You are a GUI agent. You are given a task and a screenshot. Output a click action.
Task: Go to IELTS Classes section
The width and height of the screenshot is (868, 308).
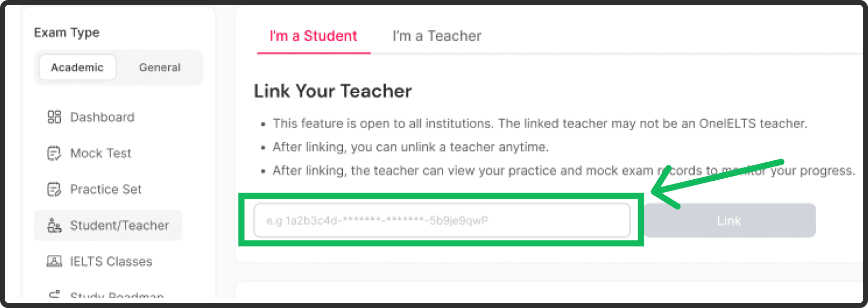[x=111, y=261]
